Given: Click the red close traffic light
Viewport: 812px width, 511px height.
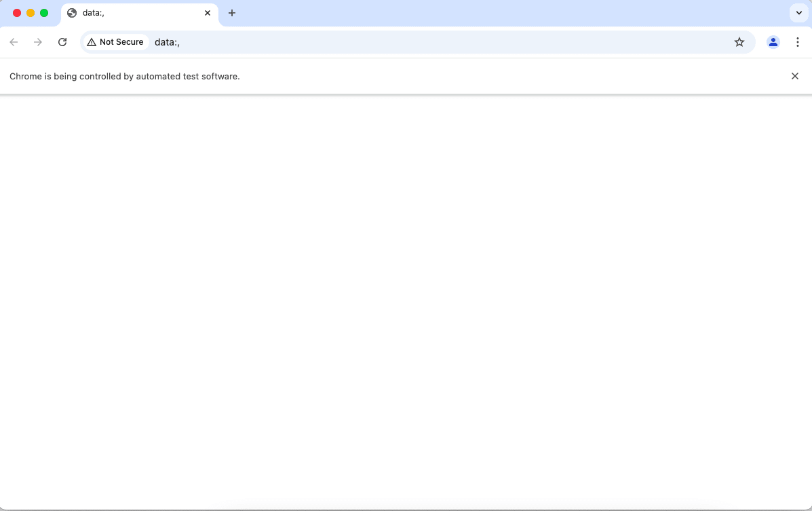Looking at the screenshot, I should [16, 12].
